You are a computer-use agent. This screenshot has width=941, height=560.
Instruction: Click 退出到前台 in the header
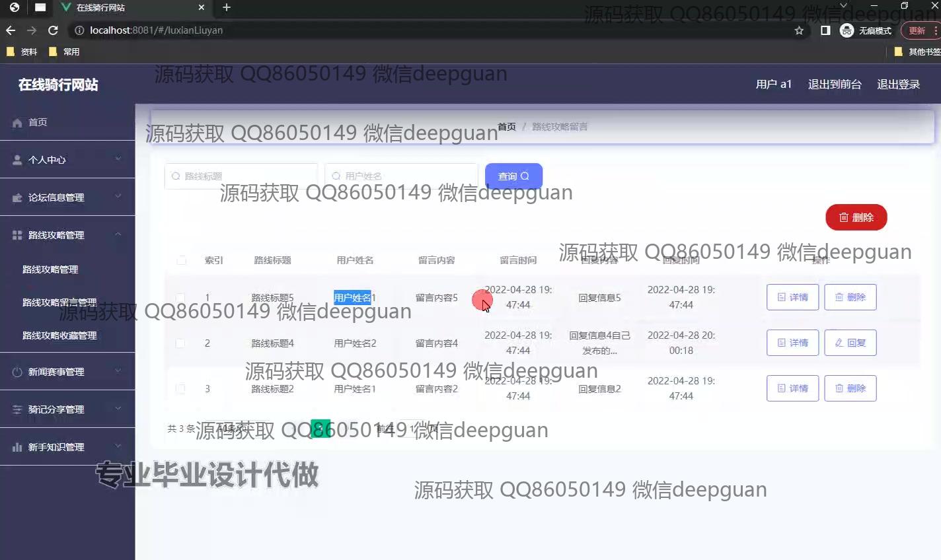835,85
